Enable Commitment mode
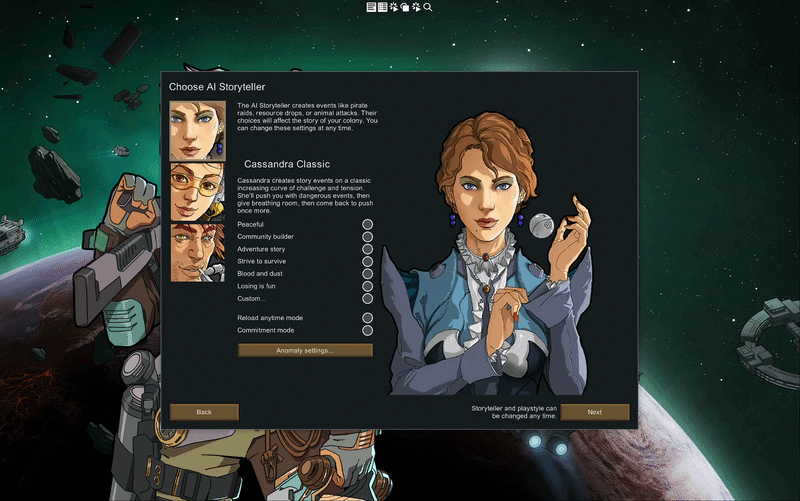Screen dimensions: 800x501 click(367, 330)
